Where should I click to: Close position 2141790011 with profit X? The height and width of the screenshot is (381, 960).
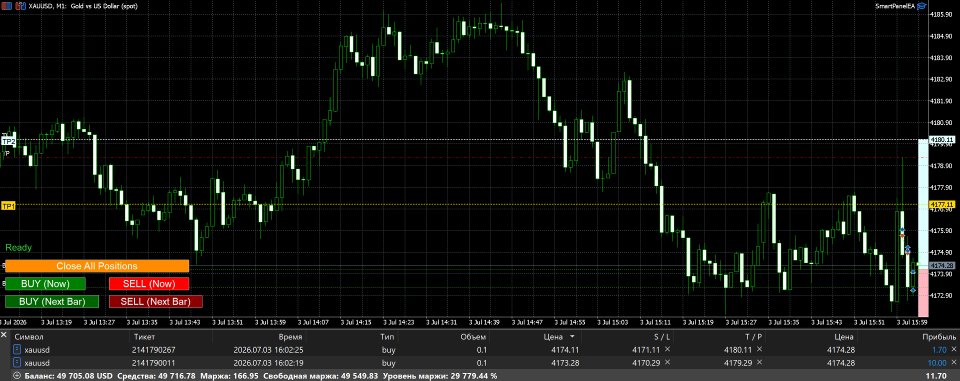coord(953,363)
